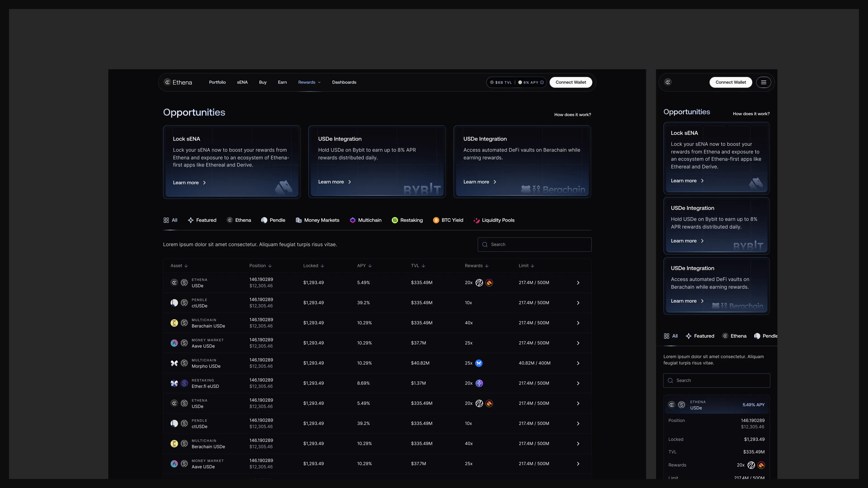Filter by the Multichain tab
This screenshot has height=488, width=868.
click(x=366, y=220)
